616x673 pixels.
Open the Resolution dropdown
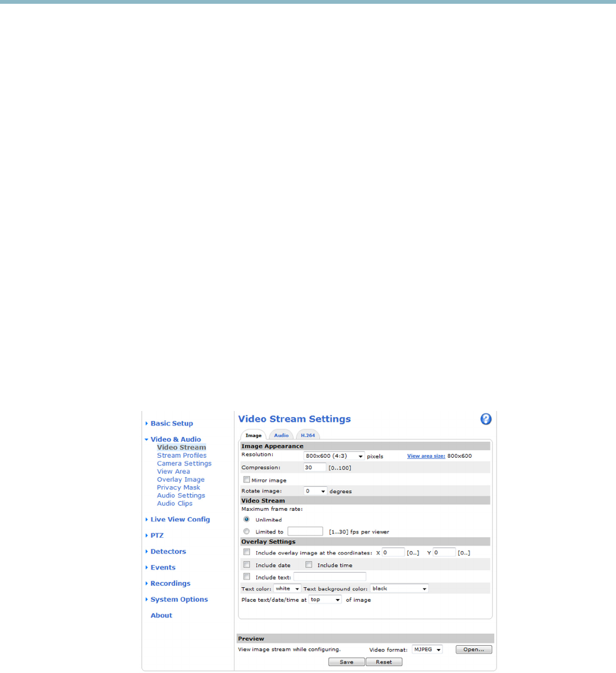click(x=334, y=456)
